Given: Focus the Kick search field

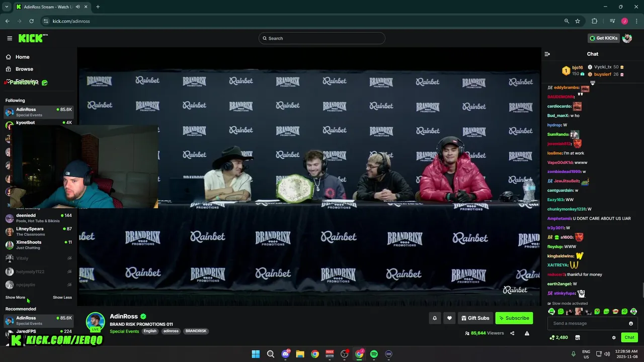Looking at the screenshot, I should coord(322,38).
